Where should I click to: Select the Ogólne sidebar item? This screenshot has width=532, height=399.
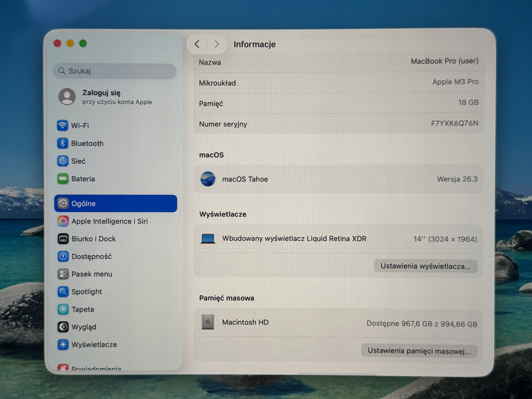(116, 203)
